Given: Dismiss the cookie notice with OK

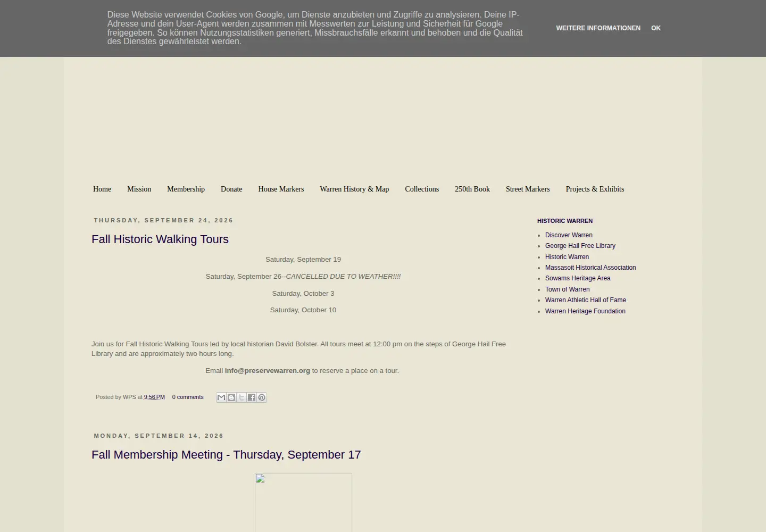Looking at the screenshot, I should point(656,28).
